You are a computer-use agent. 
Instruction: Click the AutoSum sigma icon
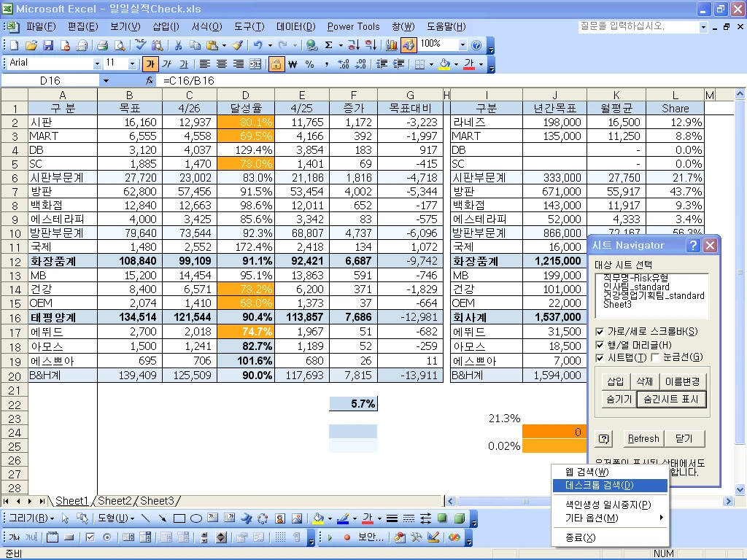tap(328, 45)
